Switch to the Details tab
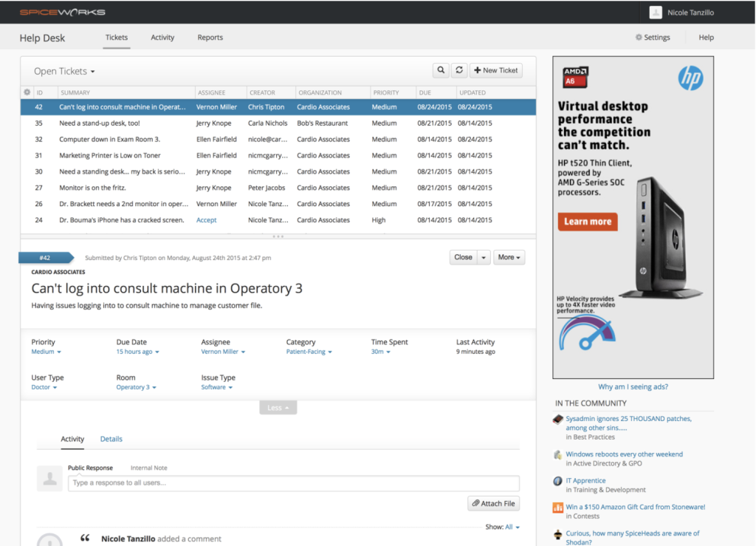 pyautogui.click(x=111, y=439)
